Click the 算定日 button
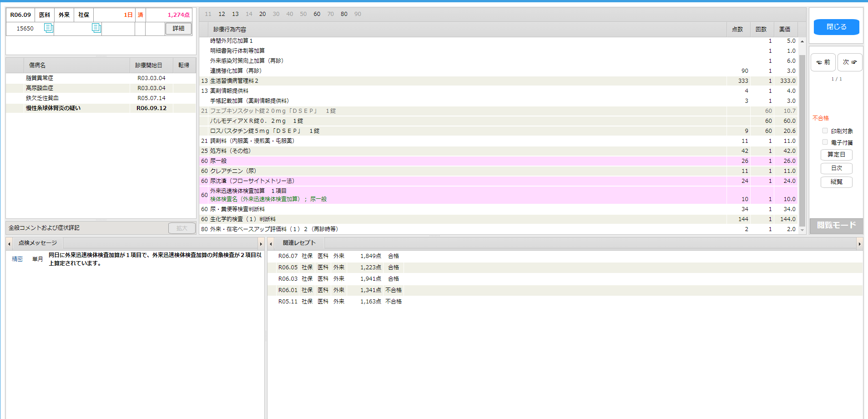The image size is (868, 419). pyautogui.click(x=836, y=155)
